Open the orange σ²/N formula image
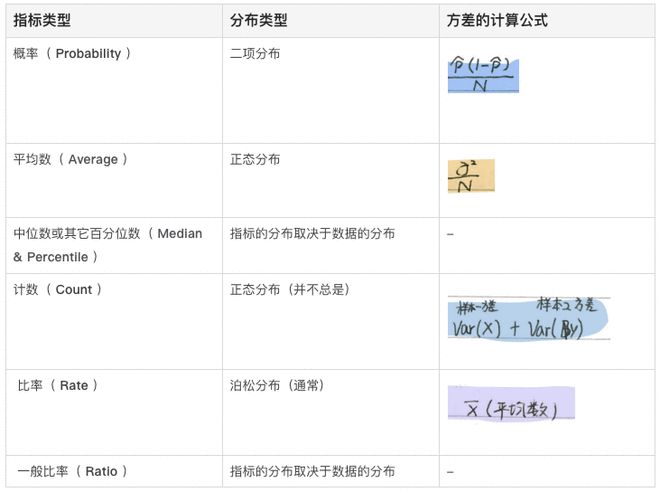This screenshot has width=660, height=492. [470, 177]
